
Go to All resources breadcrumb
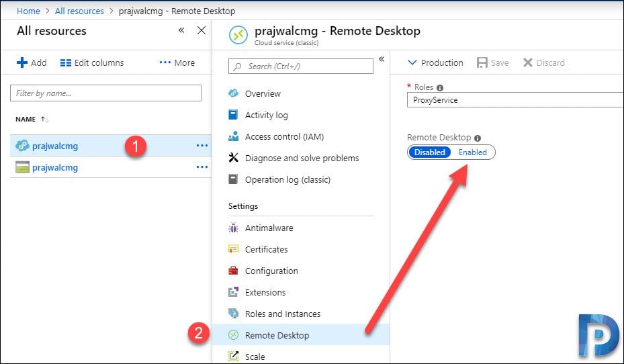pyautogui.click(x=79, y=11)
